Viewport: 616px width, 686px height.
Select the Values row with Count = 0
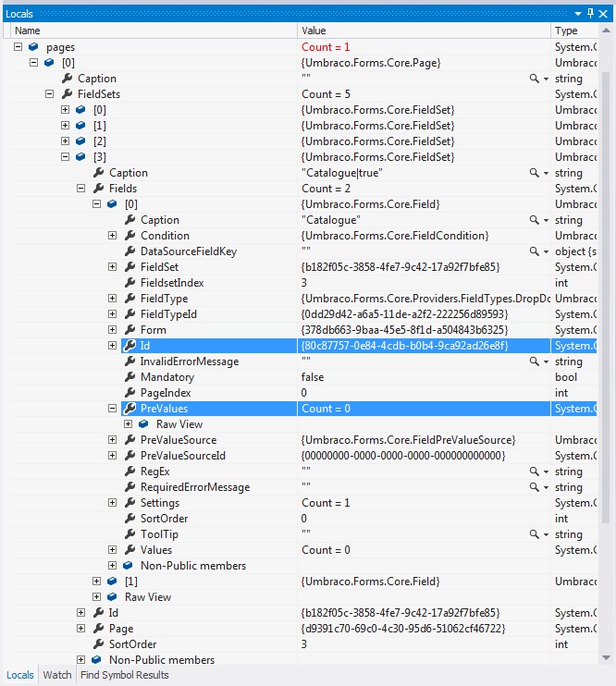coord(304,550)
